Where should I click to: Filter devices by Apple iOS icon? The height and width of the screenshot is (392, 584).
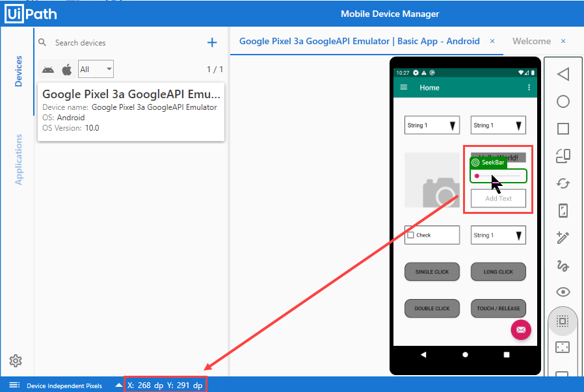(x=67, y=70)
